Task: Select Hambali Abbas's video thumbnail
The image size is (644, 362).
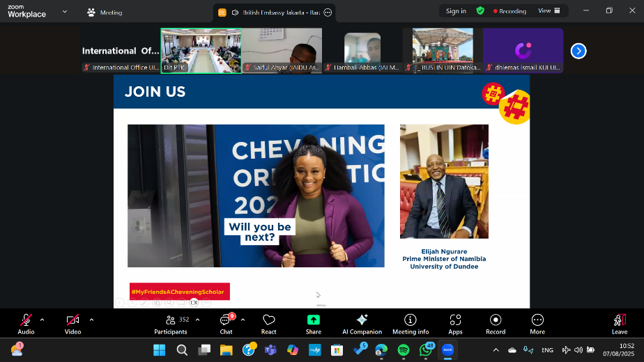Action: (x=362, y=51)
